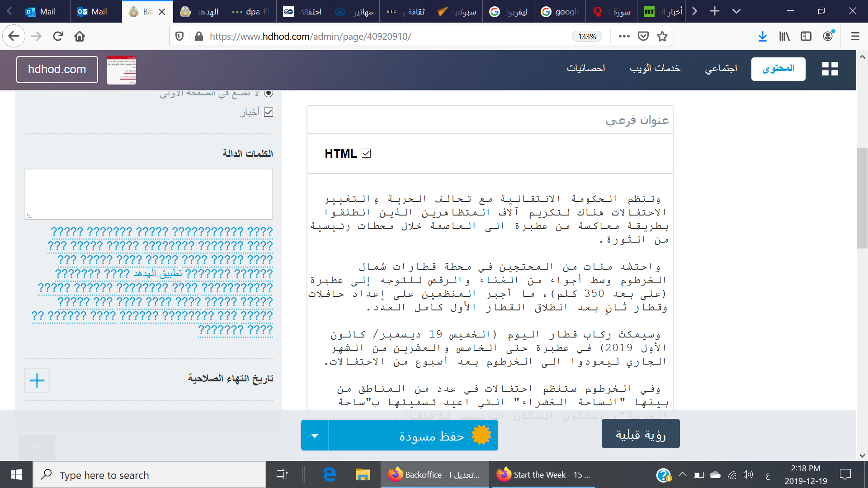Show hidden system tray icons
868x488 pixels.
click(683, 474)
